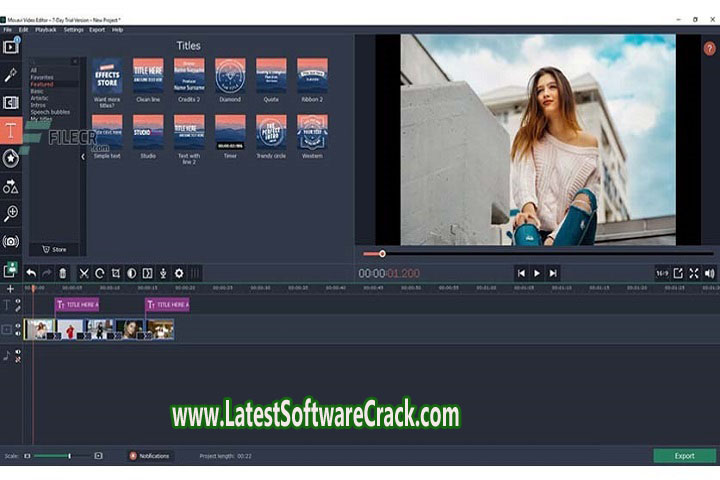Open the Edit menu
The width and height of the screenshot is (720, 480).
(x=23, y=29)
